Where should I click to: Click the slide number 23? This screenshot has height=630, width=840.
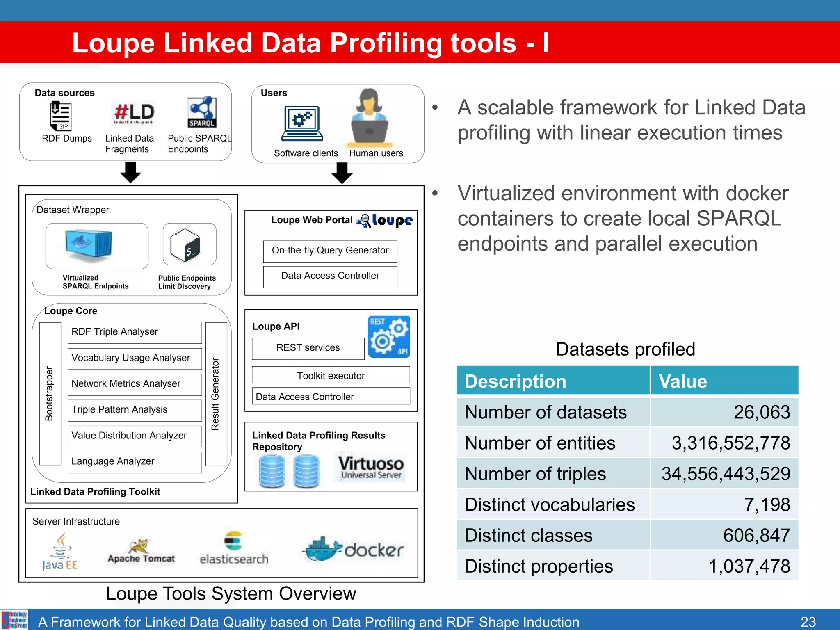tap(808, 621)
